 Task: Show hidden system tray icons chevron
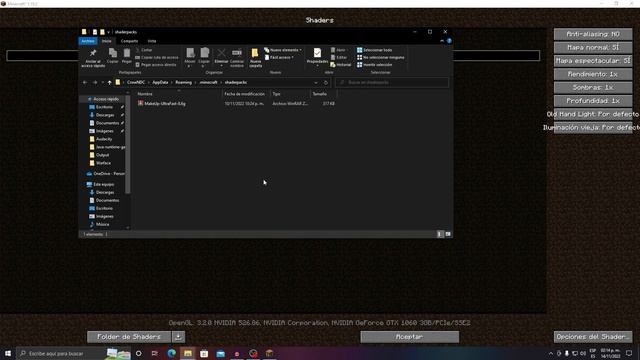click(551, 353)
